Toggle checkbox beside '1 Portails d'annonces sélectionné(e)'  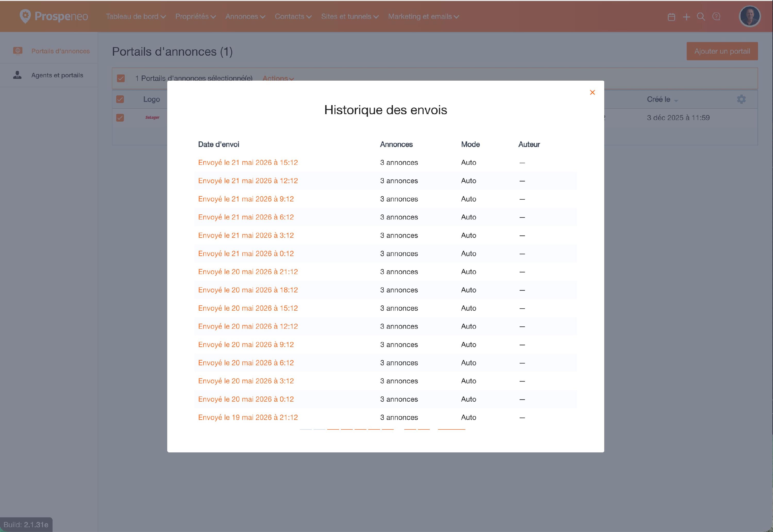pos(121,78)
